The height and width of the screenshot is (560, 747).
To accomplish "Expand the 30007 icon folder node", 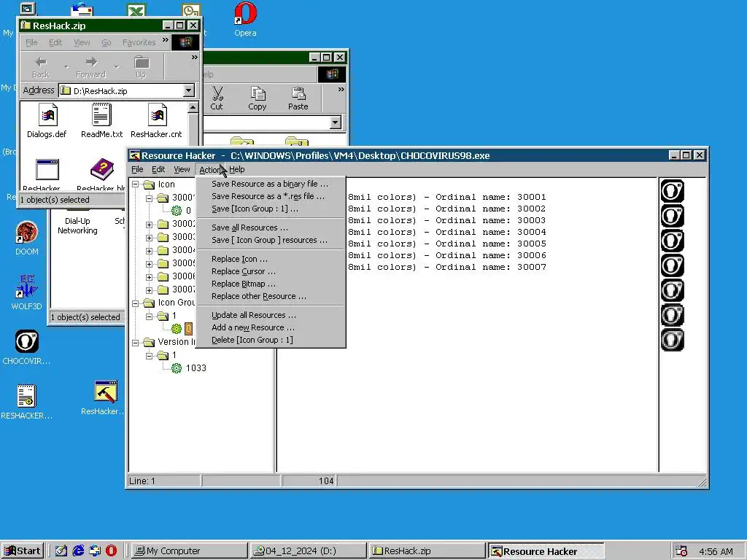I will tap(149, 289).
